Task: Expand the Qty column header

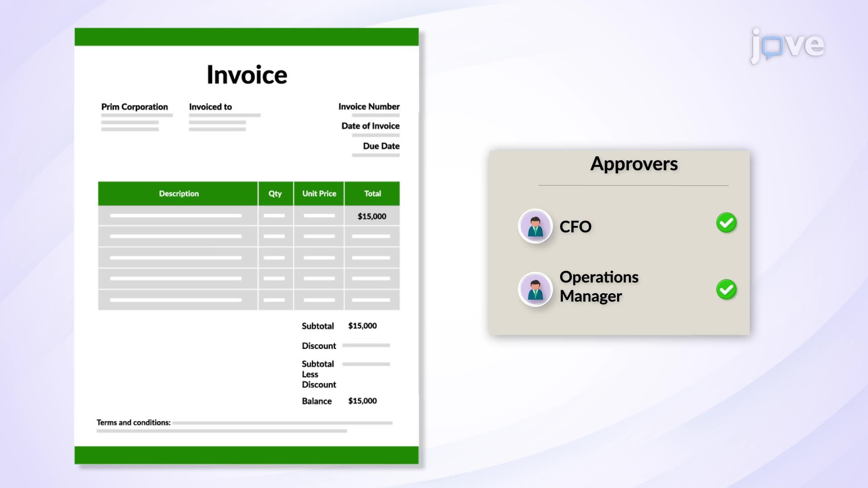Action: 275,193
